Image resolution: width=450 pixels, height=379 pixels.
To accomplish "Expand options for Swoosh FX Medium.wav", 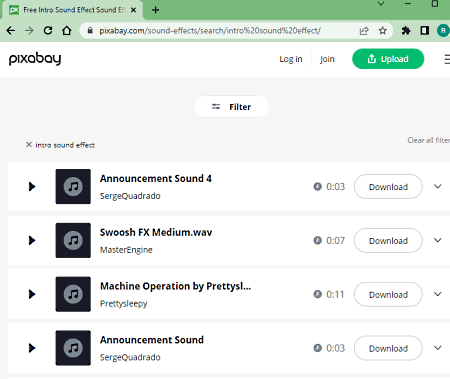I will (438, 240).
